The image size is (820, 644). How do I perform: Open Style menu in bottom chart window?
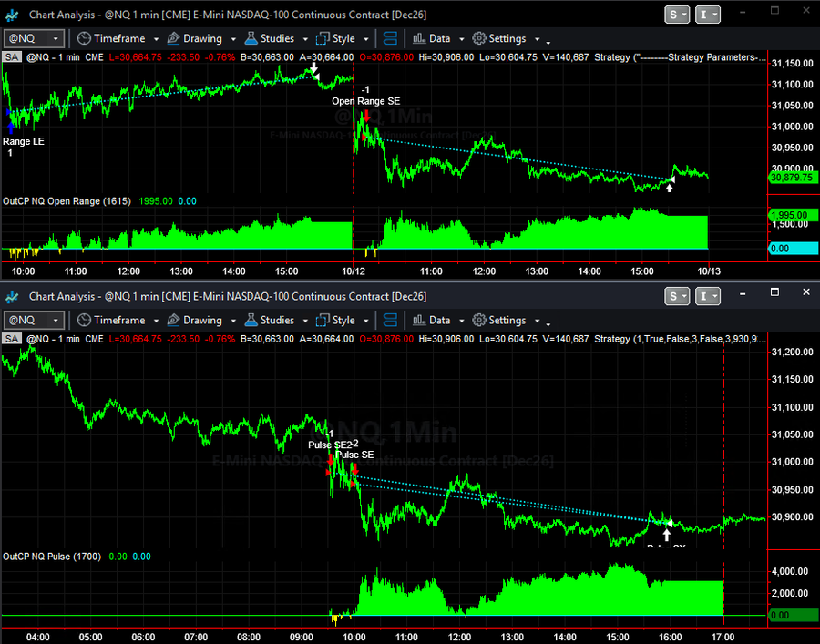[x=343, y=321]
